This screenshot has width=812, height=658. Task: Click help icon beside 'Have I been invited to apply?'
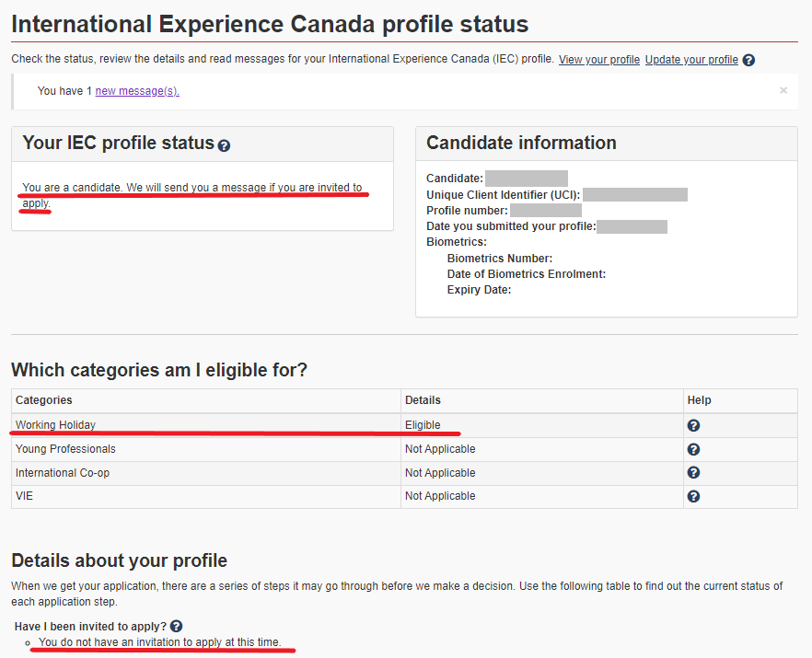click(176, 626)
